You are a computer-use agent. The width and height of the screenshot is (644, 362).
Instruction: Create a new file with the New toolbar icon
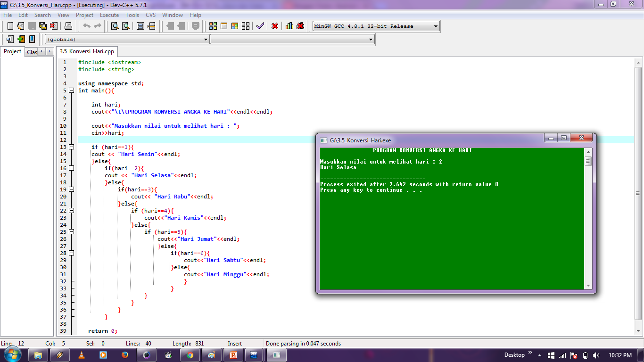point(10,26)
